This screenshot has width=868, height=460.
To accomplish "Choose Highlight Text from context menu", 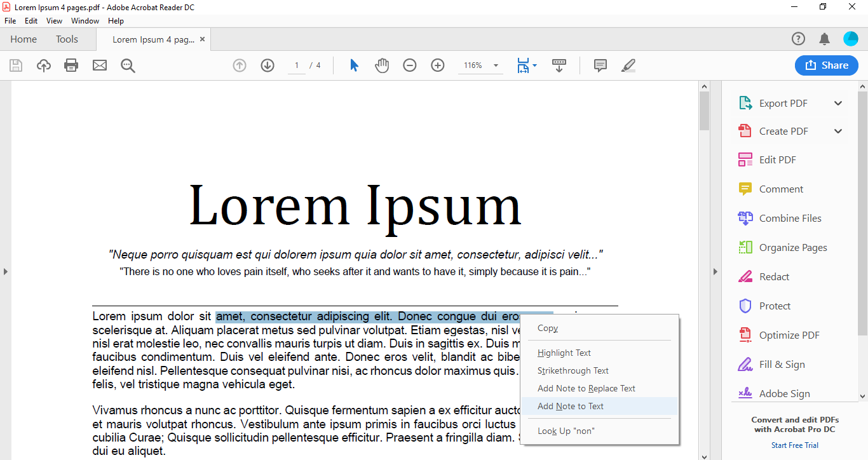I will [600, 353].
